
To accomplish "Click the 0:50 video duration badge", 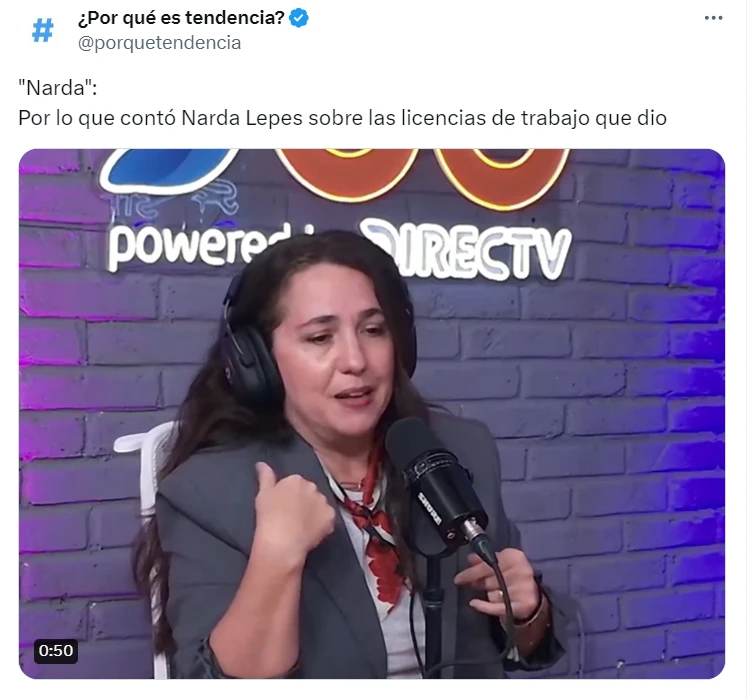I will (56, 651).
